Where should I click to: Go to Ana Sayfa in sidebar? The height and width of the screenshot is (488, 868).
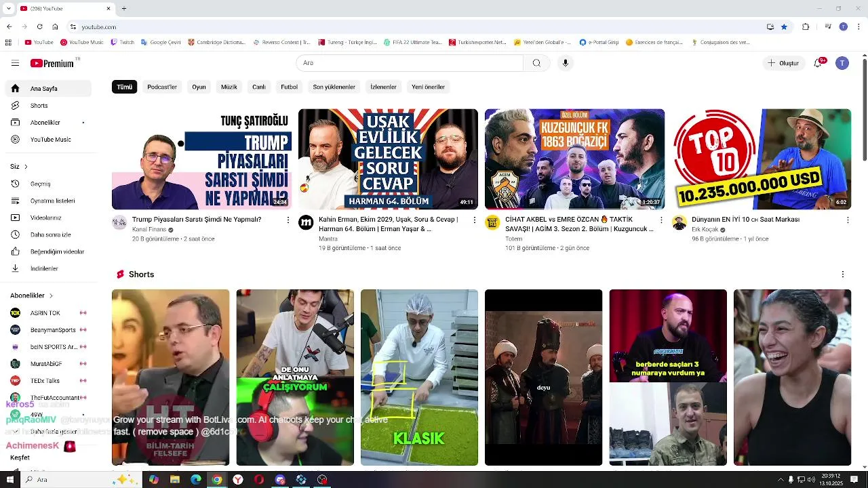click(x=48, y=89)
